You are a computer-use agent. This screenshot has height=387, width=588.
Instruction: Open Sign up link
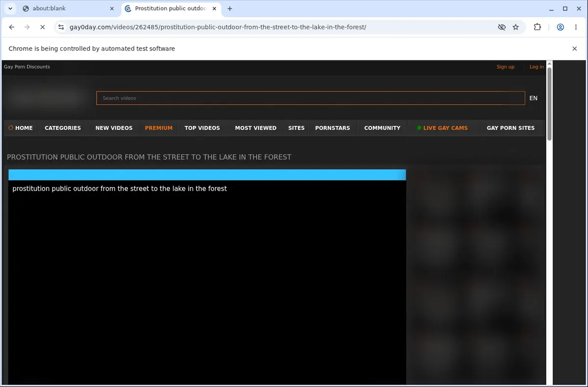(505, 67)
